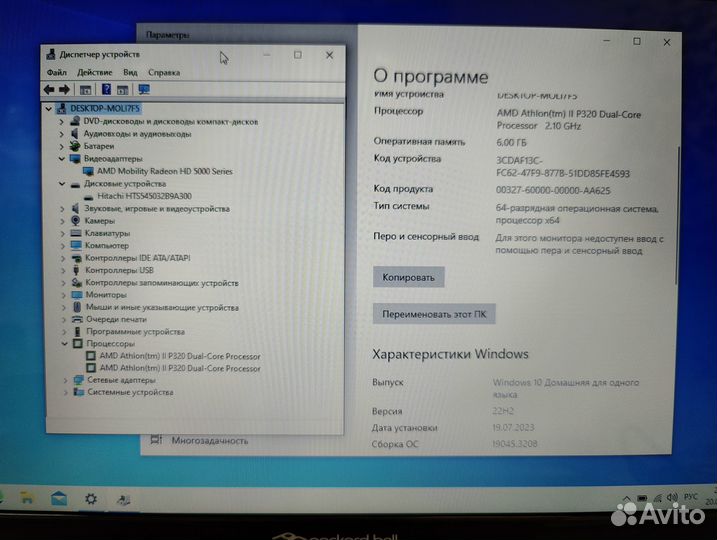Expand the Камеры category

[x=62, y=221]
